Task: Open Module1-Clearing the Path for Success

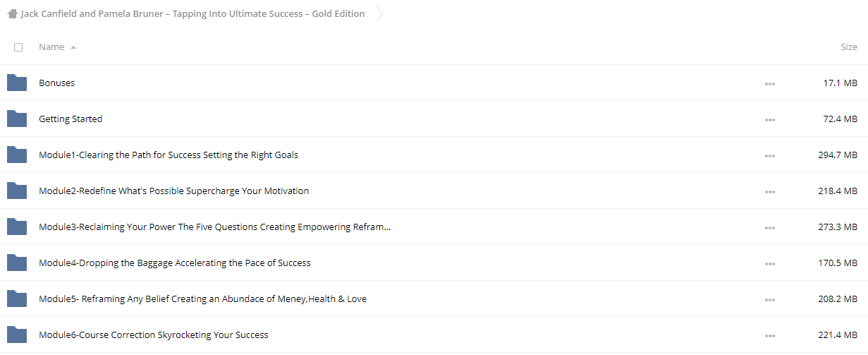Action: click(x=169, y=155)
